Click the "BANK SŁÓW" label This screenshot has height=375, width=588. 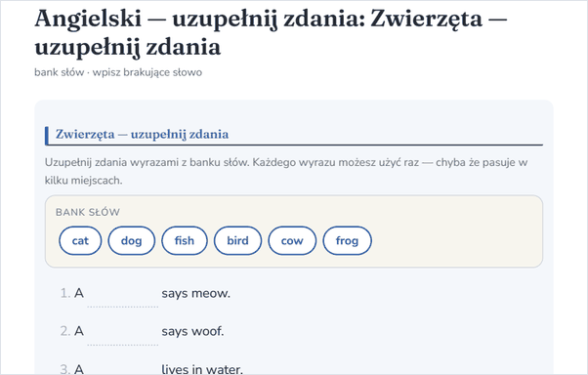coord(88,212)
